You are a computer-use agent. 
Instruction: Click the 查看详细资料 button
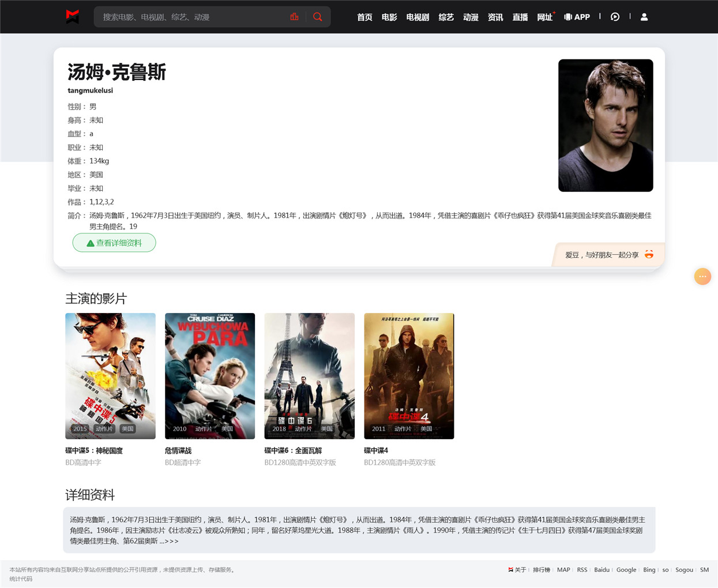point(114,243)
